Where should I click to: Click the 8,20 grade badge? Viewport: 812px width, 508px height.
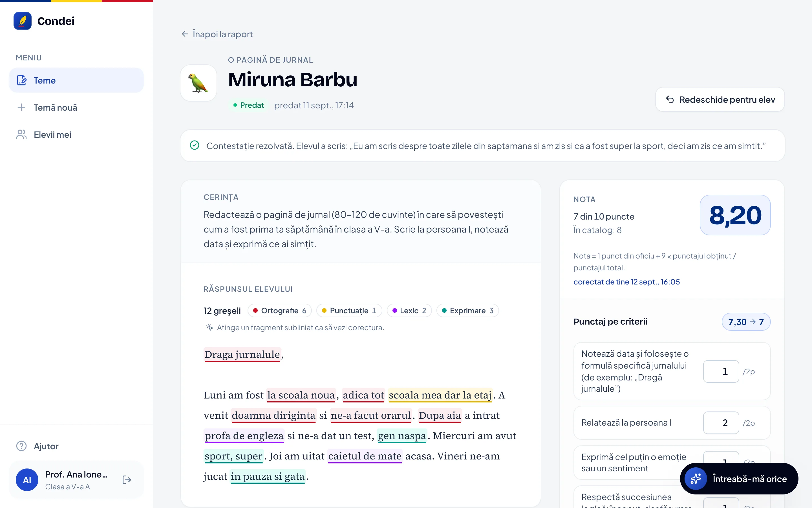tap(735, 215)
